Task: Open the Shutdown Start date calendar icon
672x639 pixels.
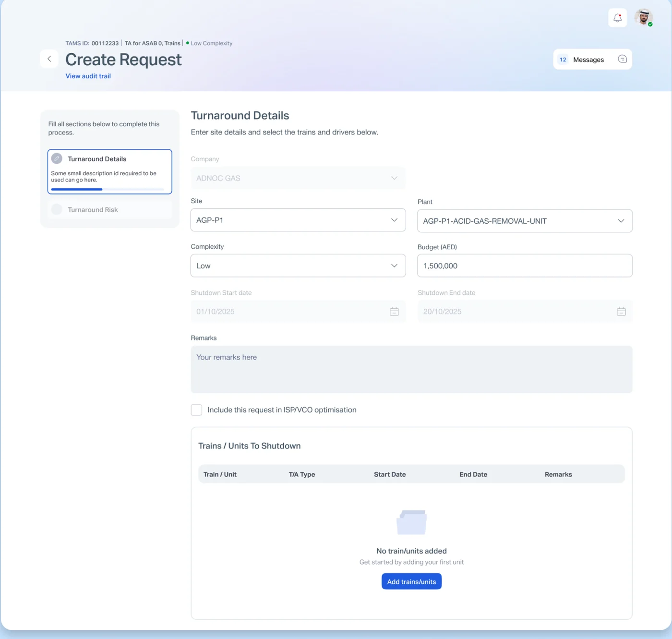Action: click(394, 312)
